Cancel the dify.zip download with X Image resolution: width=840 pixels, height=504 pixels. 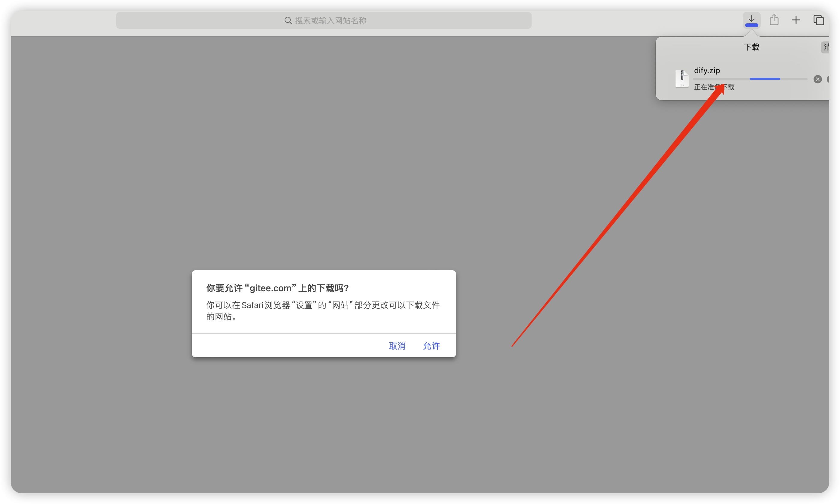[817, 79]
